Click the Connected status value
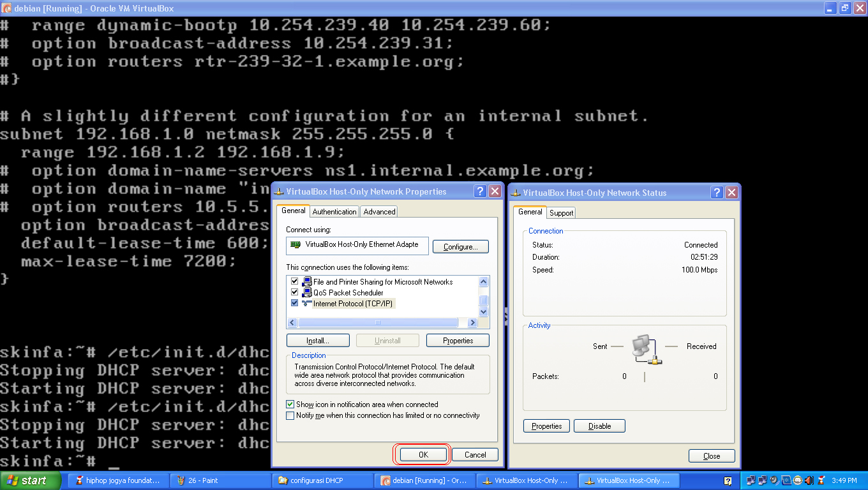This screenshot has width=868, height=490. [701, 245]
